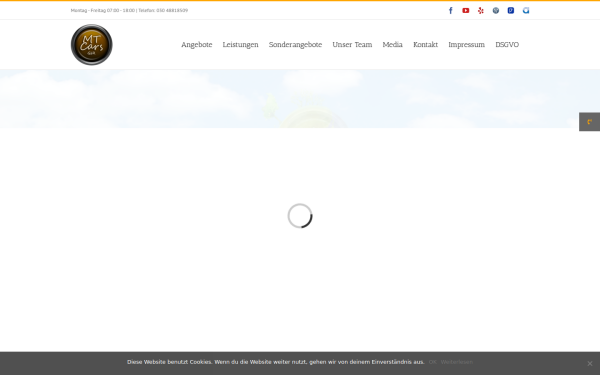
Task: Click the gray round social icon
Action: point(496,10)
